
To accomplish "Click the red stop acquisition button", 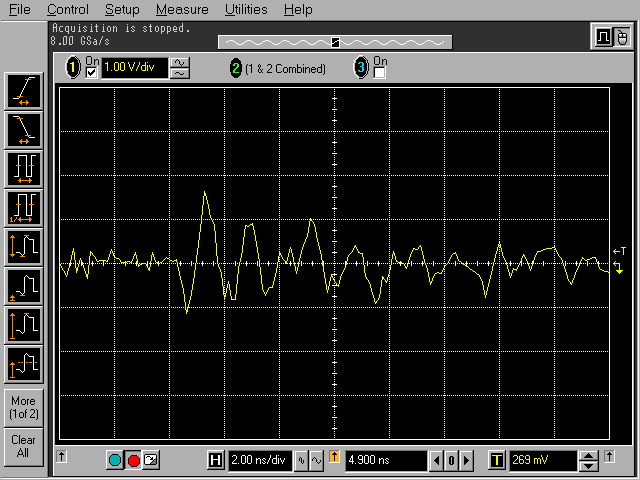I will [133, 460].
